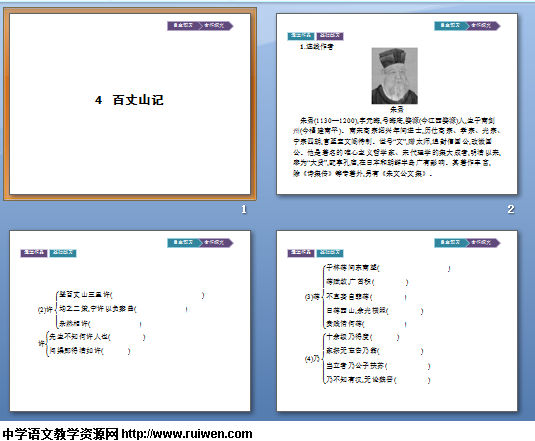Open the http://www.ruiwen.com link
The width and height of the screenshot is (535, 441).
pos(187,434)
